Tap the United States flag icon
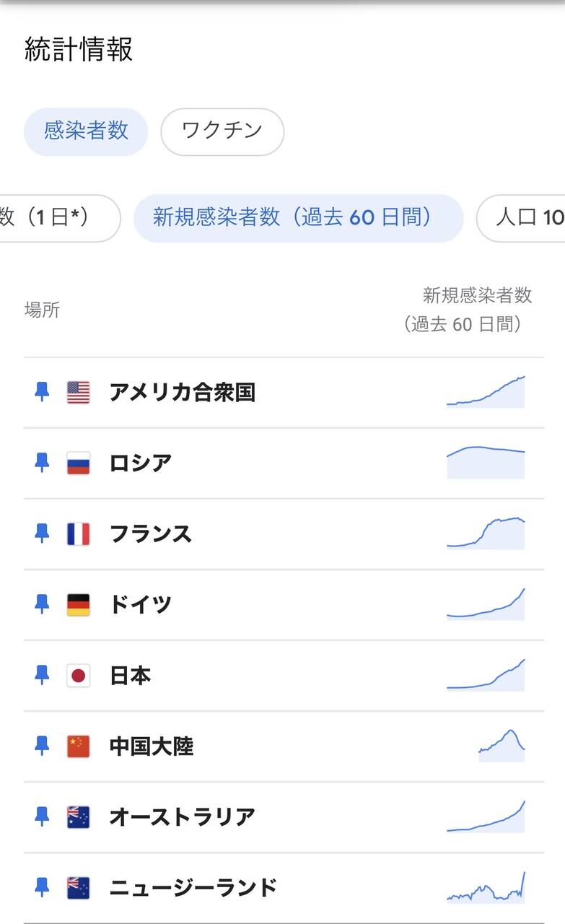565x924 pixels. tap(79, 393)
